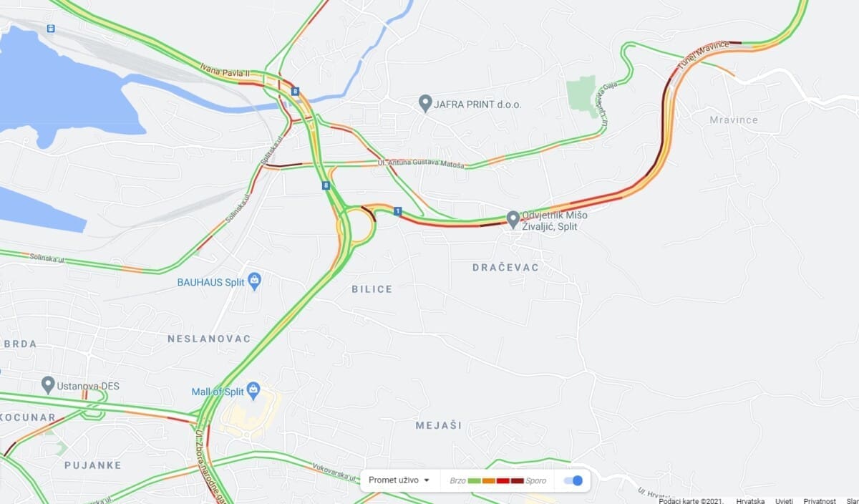This screenshot has height=504, width=859.
Task: Select the Odvjetnik Mišo Živaljić pin
Action: pyautogui.click(x=513, y=219)
